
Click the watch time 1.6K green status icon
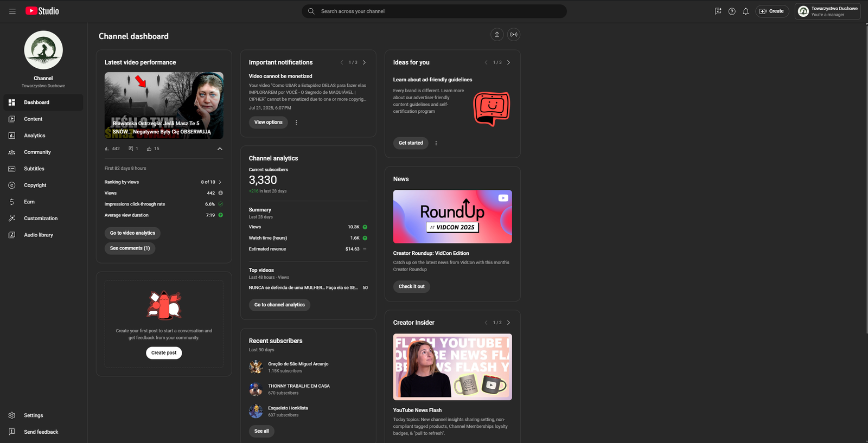365,238
